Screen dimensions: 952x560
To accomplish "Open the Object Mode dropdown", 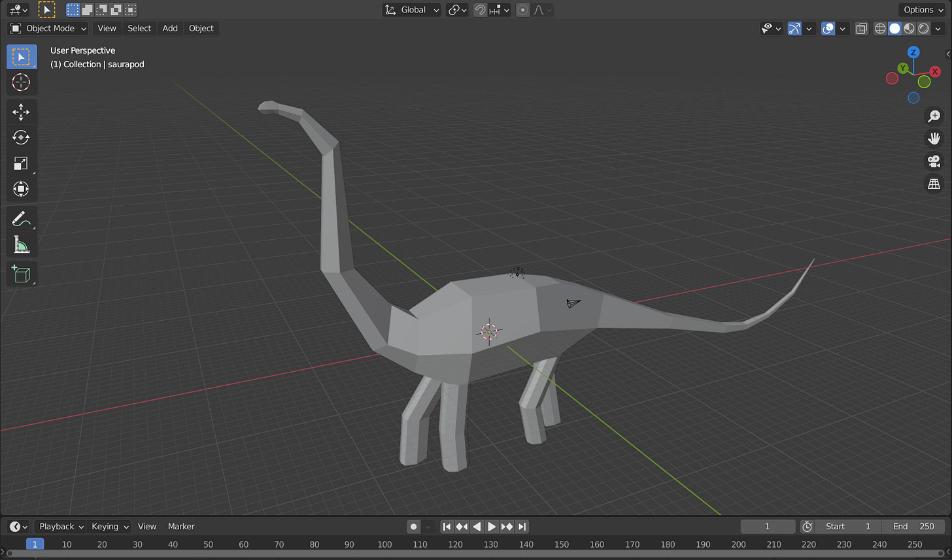I will point(48,29).
